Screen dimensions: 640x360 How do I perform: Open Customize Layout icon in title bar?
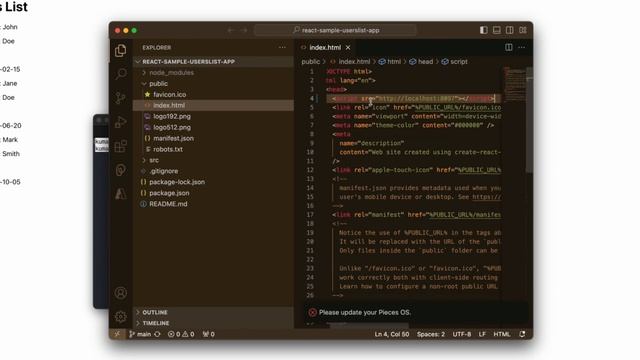point(523,30)
